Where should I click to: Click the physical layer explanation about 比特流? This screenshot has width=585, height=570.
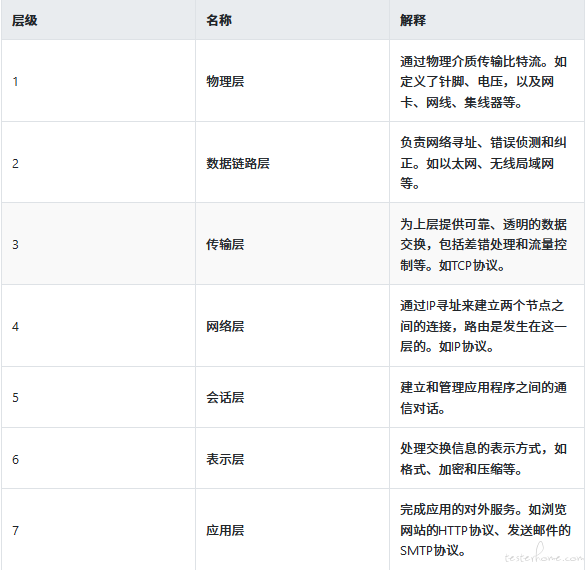coord(484,82)
